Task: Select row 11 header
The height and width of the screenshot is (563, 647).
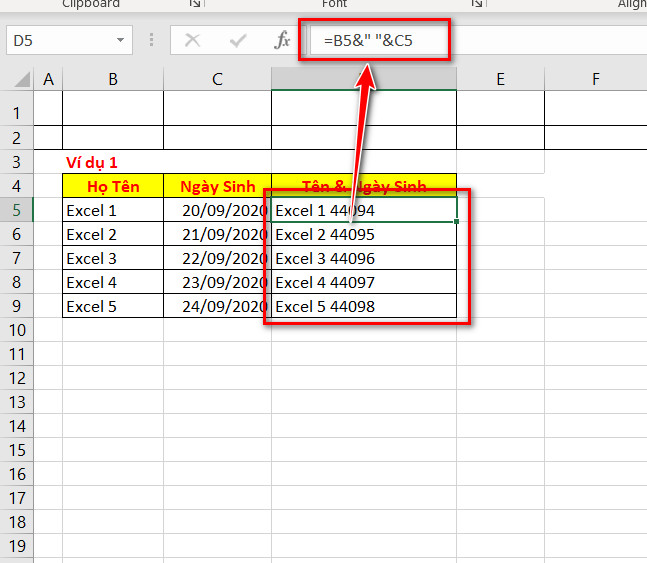Action: [17, 354]
